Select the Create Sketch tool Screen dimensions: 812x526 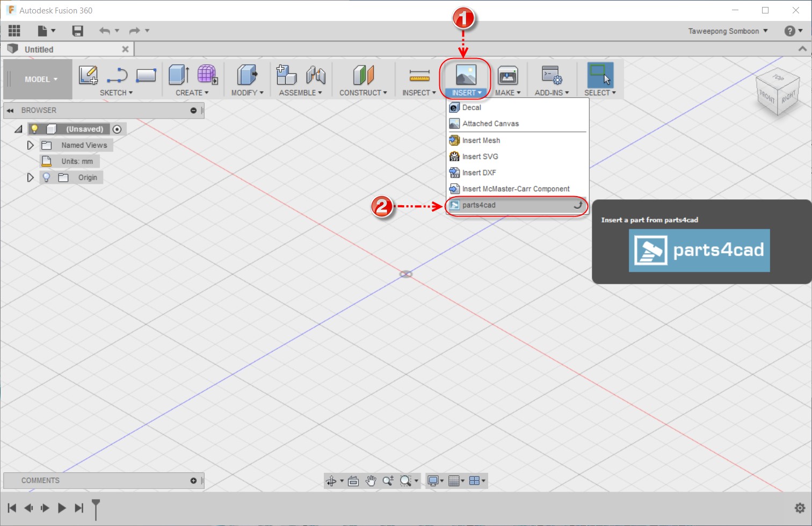click(88, 75)
